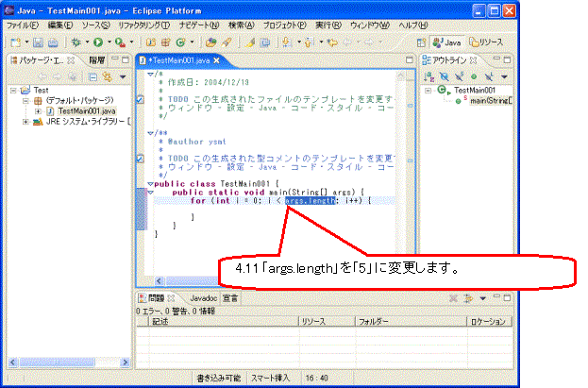This screenshot has width=588, height=388.
Task: Toggle Show Source of Selected Element Only
Action: 265,42
